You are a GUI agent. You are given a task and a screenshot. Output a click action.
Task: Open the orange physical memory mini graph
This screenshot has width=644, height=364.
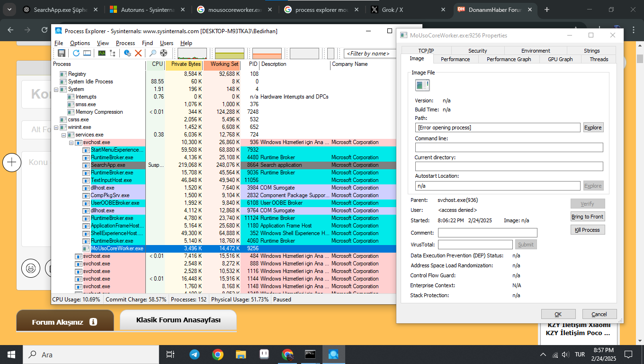pos(267,53)
